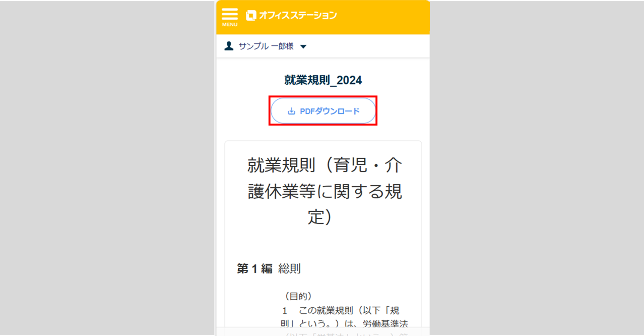Click the gray background right of the page
The image size is (644, 336).
[x=537, y=168]
